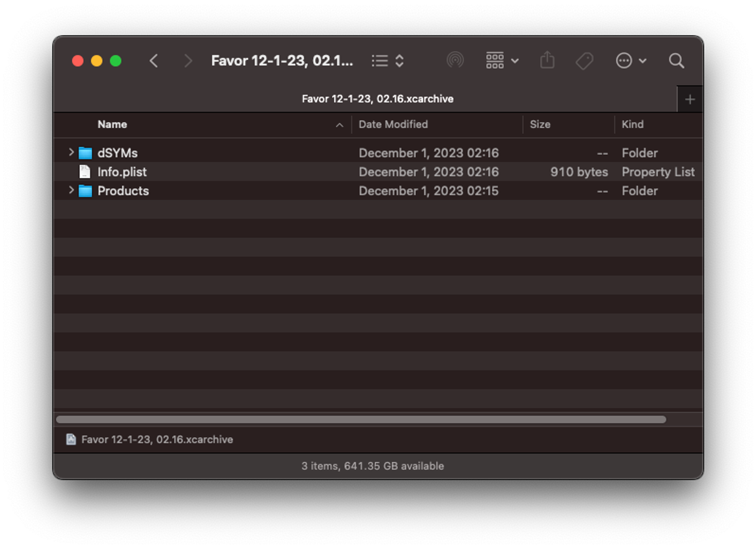Expand the Products folder disclosure triangle
756x549 pixels.
tap(71, 190)
